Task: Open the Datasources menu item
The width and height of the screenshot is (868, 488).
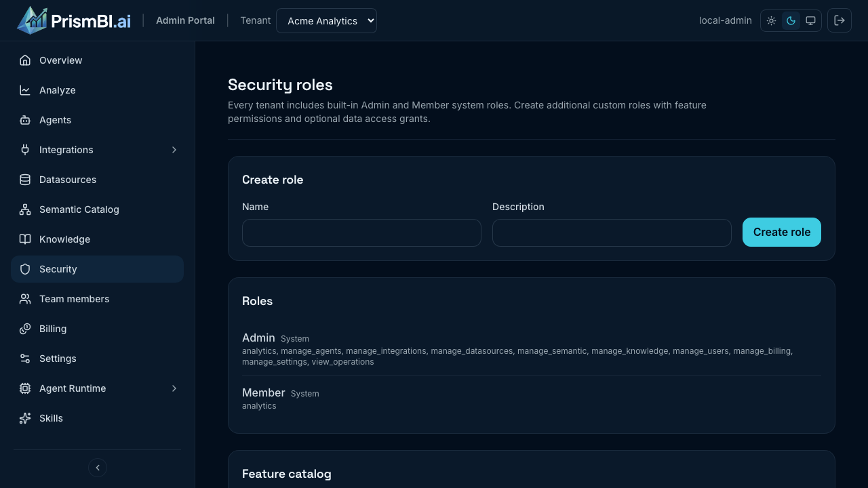Action: [97, 180]
